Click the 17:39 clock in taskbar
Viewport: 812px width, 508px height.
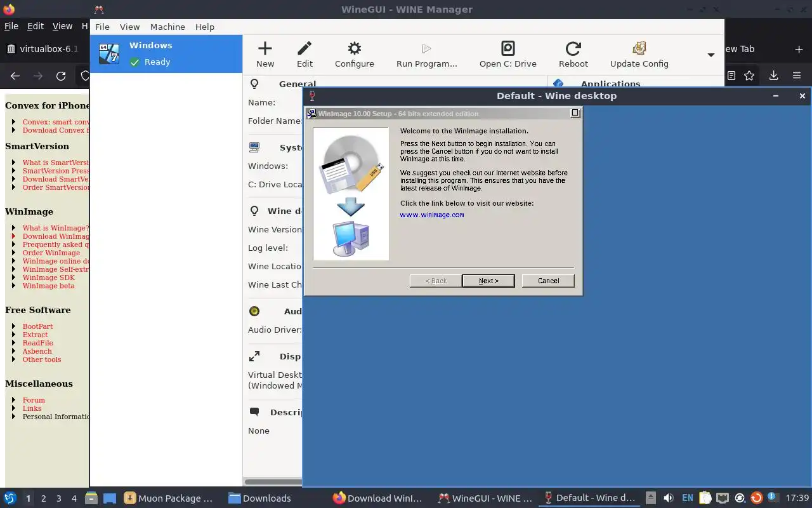pos(797,498)
